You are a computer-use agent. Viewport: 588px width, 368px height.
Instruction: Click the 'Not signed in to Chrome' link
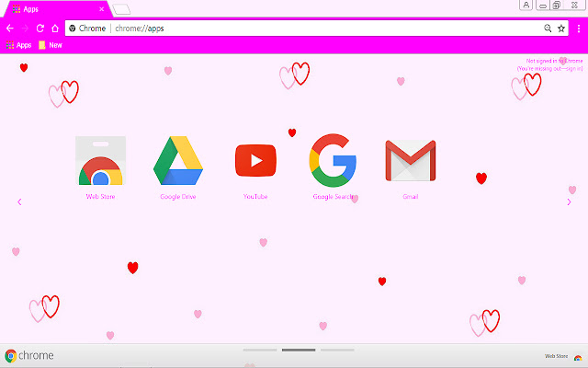(554, 61)
